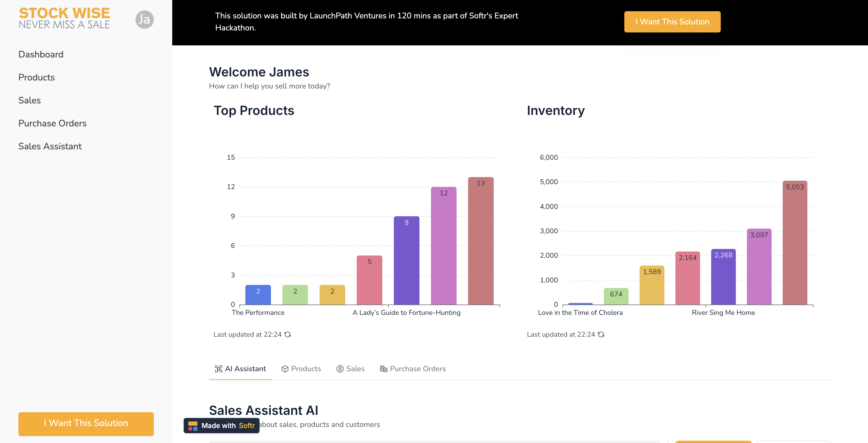Open Purchase Orders from the sidebar
The image size is (868, 443).
click(53, 123)
